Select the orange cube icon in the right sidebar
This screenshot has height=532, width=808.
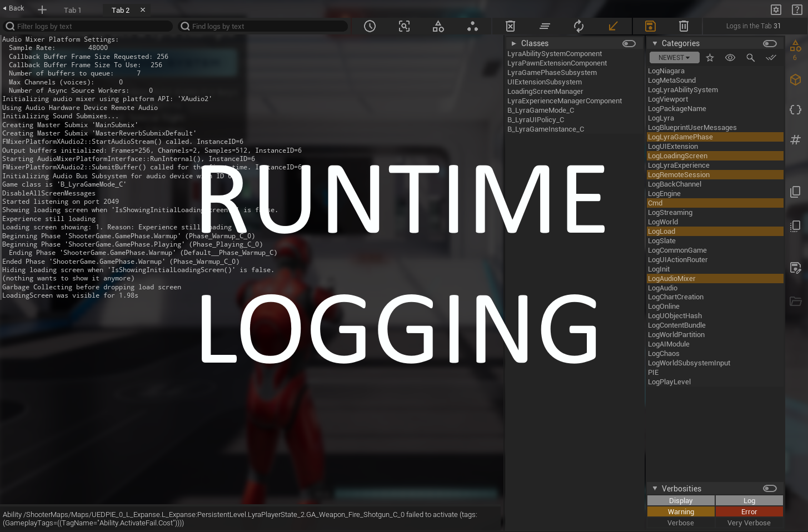pos(795,79)
